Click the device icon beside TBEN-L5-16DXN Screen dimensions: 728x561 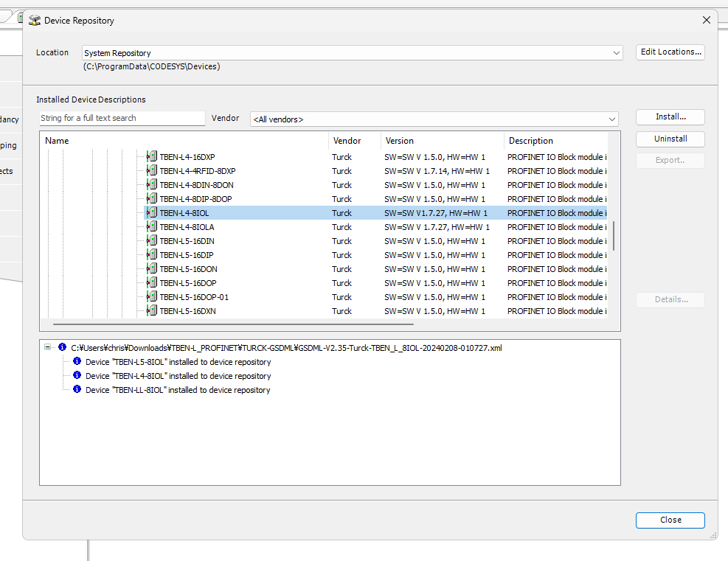(x=152, y=310)
